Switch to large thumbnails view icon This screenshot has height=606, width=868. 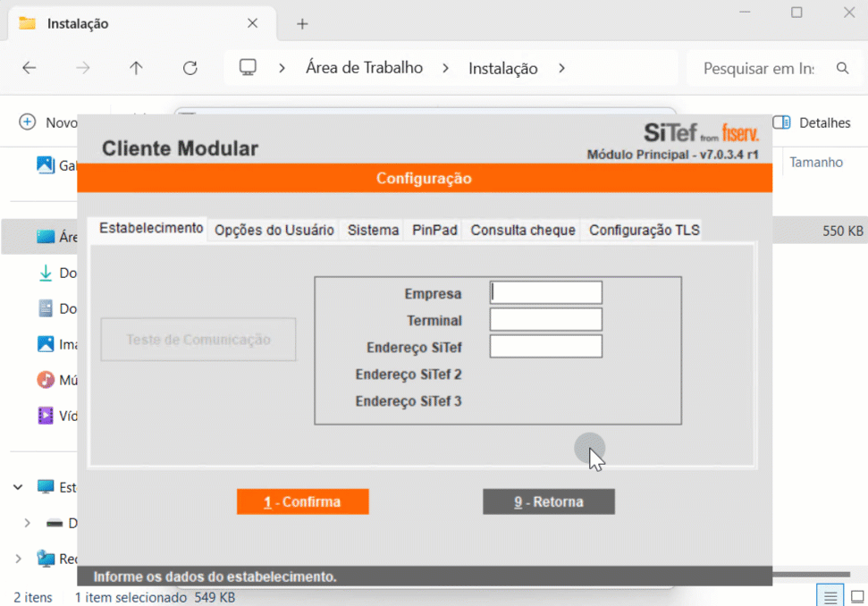pyautogui.click(x=857, y=596)
